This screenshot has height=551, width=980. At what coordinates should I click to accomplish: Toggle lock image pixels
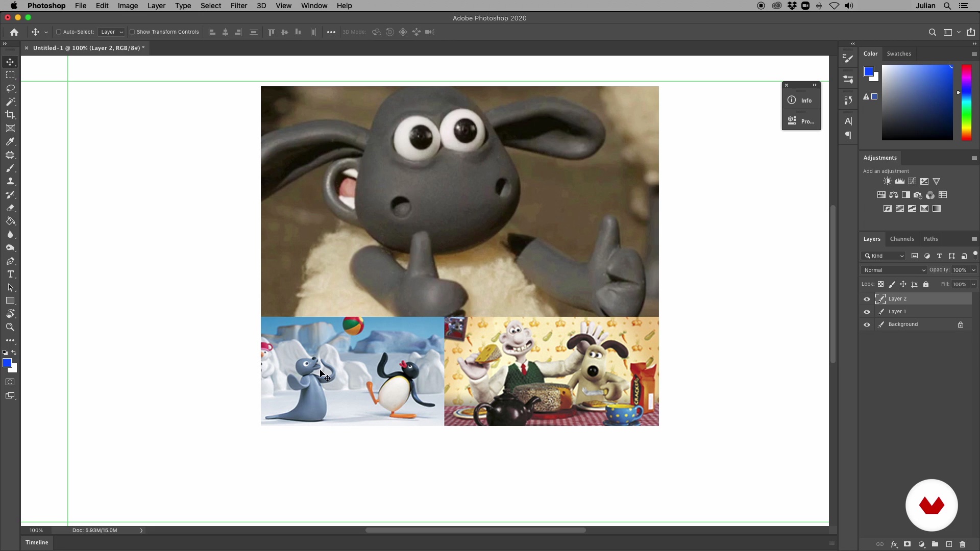click(892, 284)
